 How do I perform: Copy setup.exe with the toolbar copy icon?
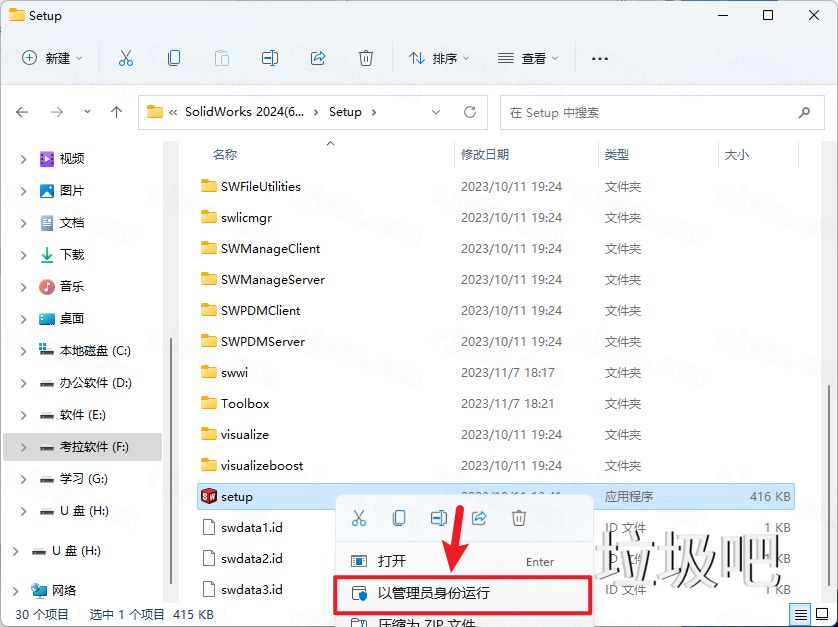pos(173,59)
